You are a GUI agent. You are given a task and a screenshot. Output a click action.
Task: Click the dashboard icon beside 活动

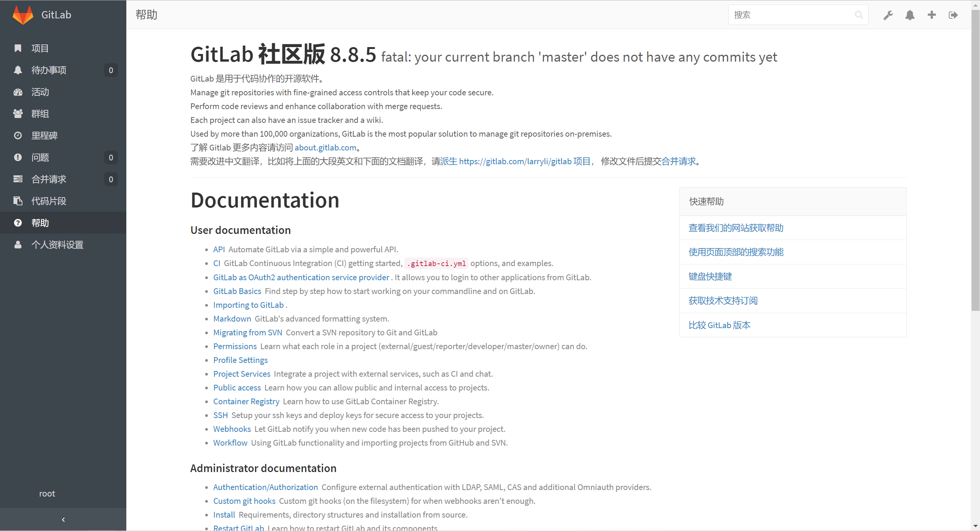point(18,92)
